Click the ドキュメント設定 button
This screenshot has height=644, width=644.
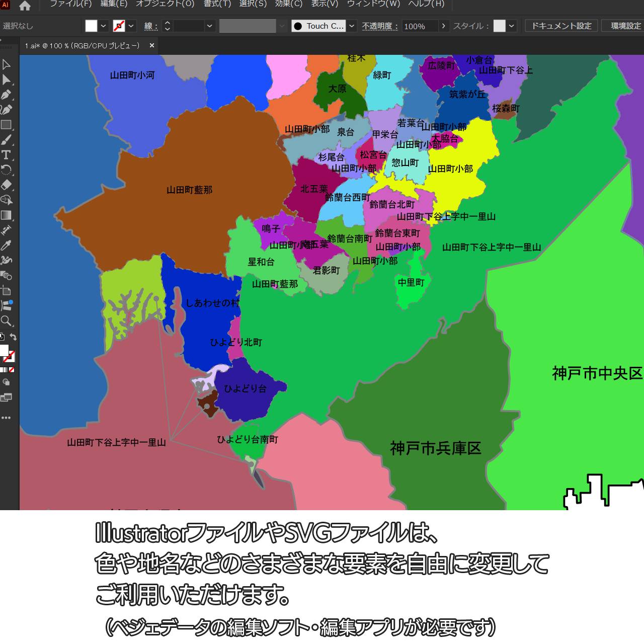[x=561, y=26]
